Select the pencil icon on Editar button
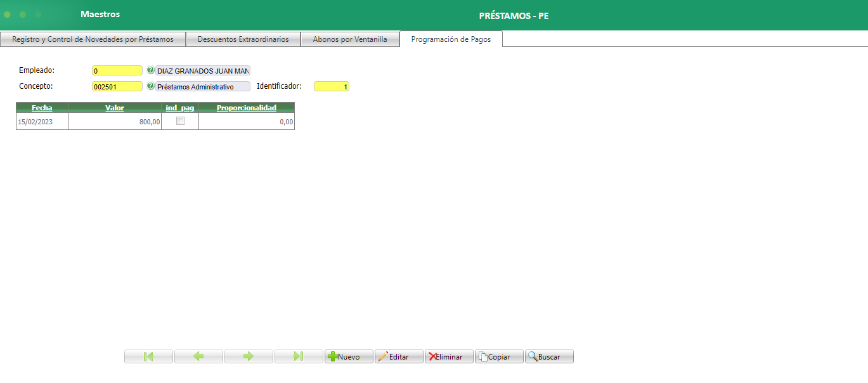This screenshot has height=383, width=868. click(x=383, y=356)
